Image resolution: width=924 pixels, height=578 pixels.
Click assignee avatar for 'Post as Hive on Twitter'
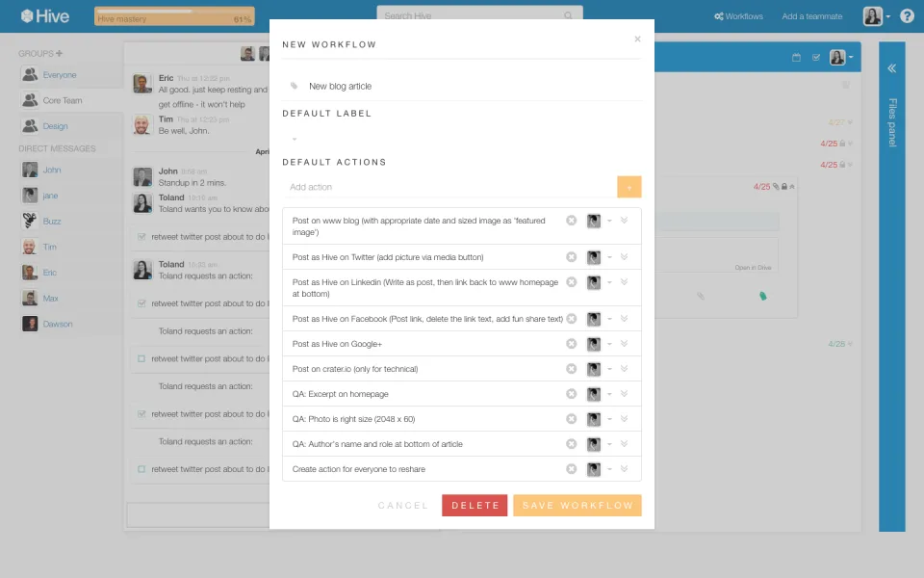point(594,258)
